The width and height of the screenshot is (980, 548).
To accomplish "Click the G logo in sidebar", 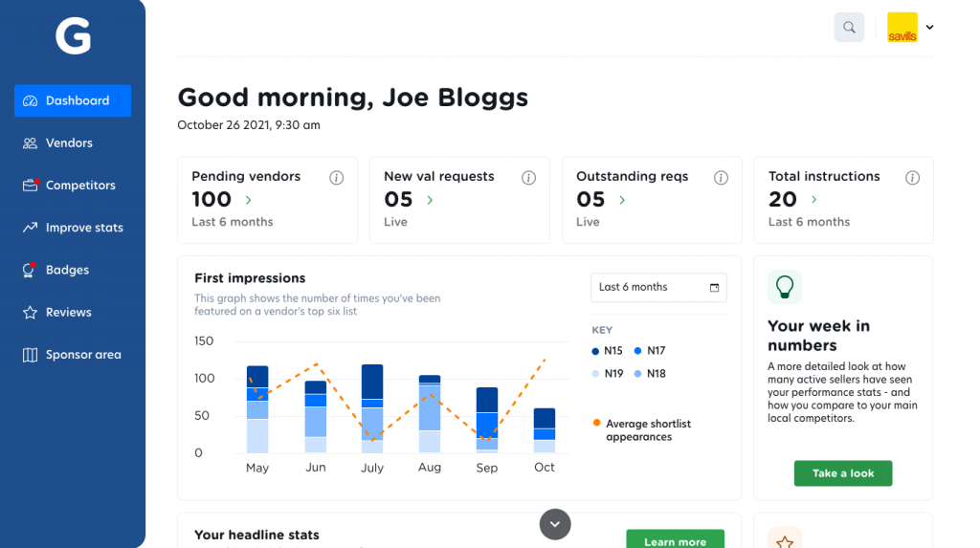I will pyautogui.click(x=73, y=37).
